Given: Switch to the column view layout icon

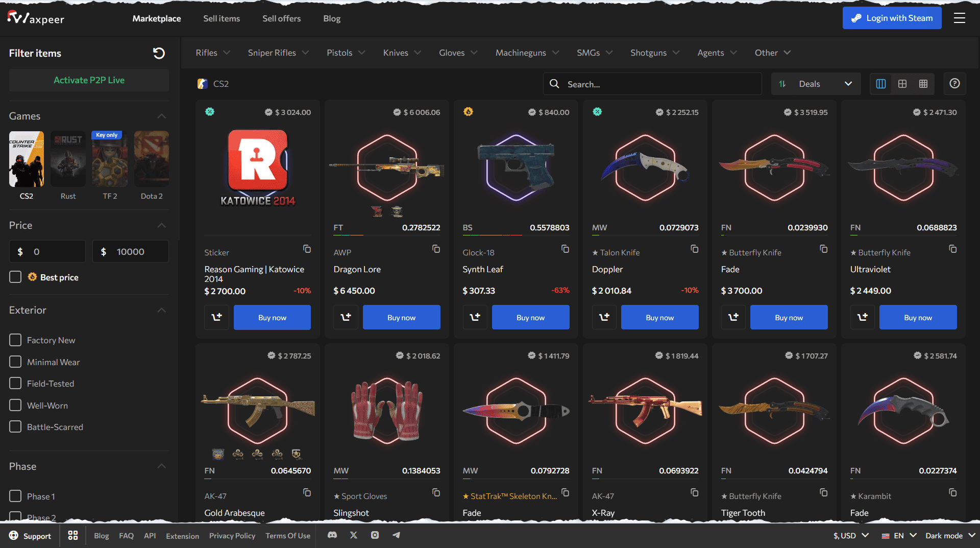Looking at the screenshot, I should pyautogui.click(x=881, y=84).
